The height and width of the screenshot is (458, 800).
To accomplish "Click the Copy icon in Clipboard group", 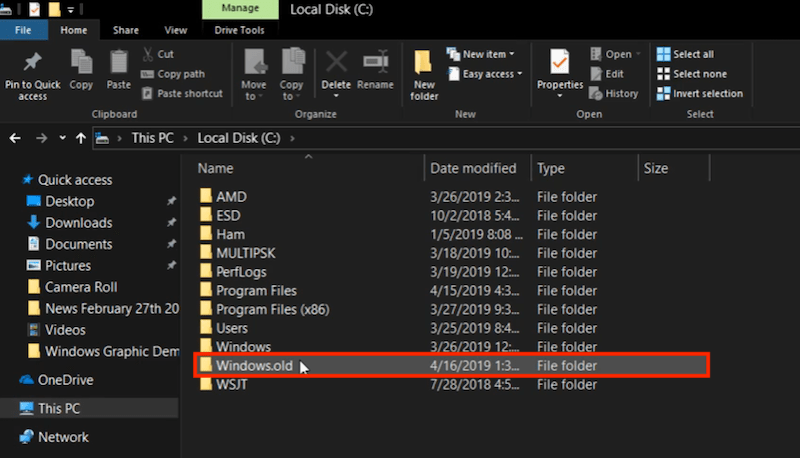I will (81, 62).
